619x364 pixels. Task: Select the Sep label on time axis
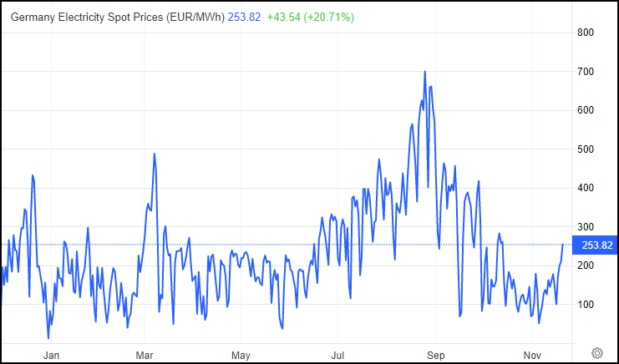tap(435, 356)
